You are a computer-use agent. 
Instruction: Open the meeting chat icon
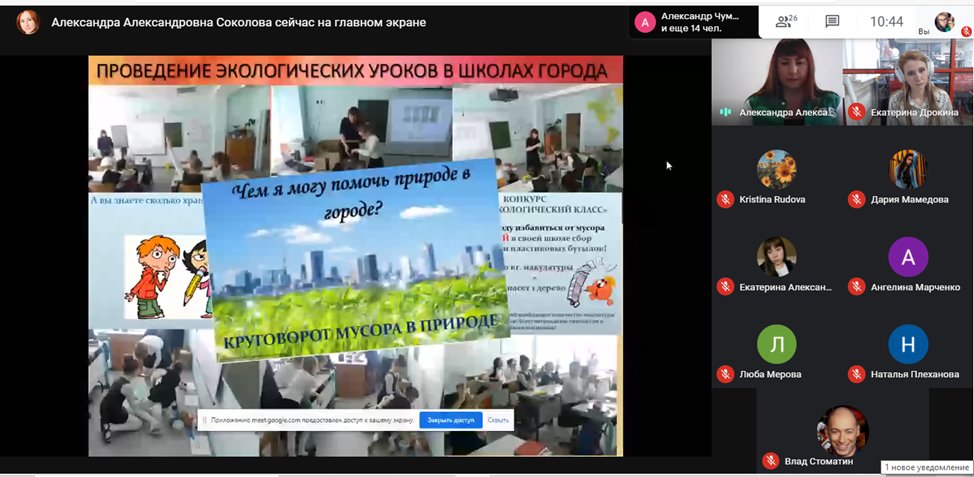(831, 21)
